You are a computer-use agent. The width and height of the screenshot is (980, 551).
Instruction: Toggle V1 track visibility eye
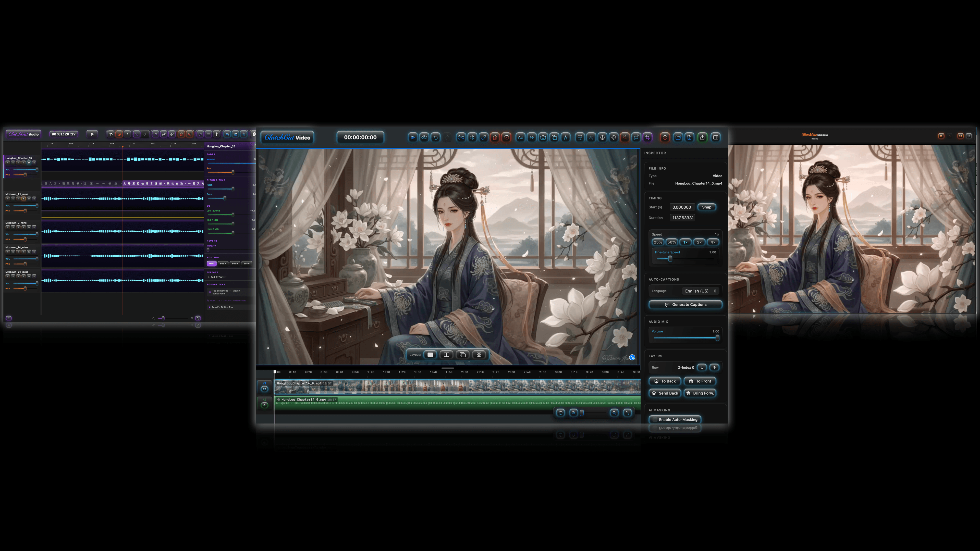264,389
